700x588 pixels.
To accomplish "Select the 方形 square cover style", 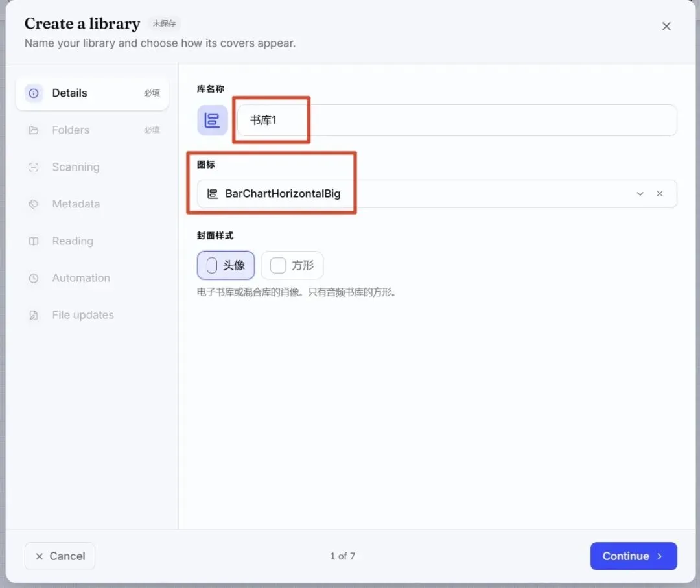I will (292, 265).
